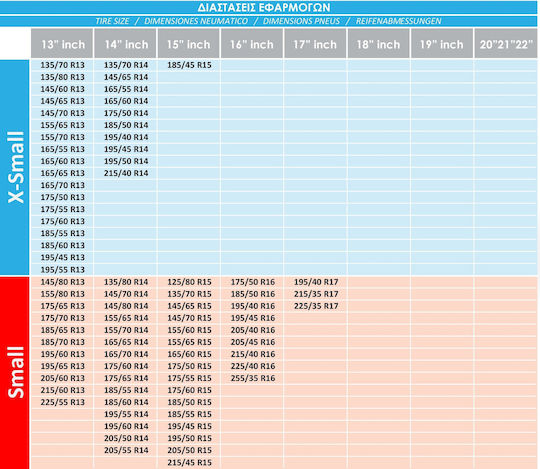Select the 20"21"22" column header

(507, 43)
